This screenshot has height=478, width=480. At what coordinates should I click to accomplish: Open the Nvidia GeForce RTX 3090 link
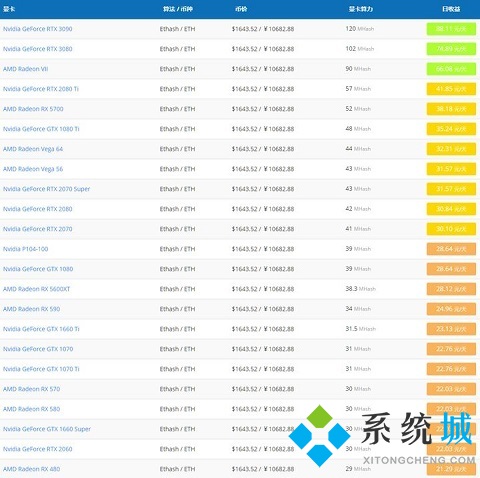coord(37,29)
